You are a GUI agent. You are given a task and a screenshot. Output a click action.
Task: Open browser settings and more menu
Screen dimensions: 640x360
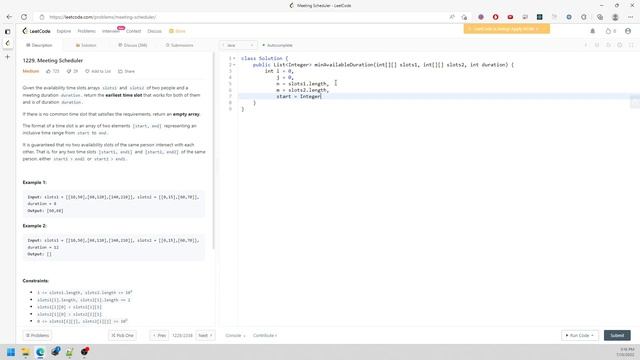pos(631,17)
